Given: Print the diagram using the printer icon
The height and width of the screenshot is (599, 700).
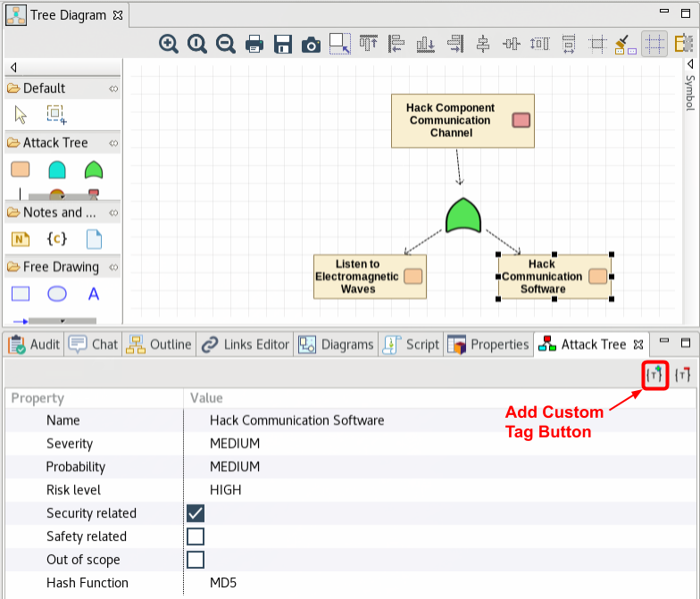Looking at the screenshot, I should 254,44.
